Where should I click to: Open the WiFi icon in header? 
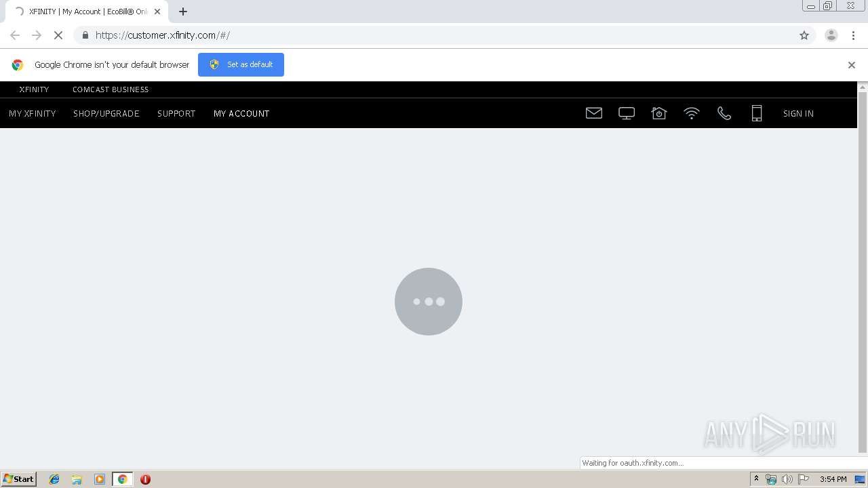coord(692,113)
